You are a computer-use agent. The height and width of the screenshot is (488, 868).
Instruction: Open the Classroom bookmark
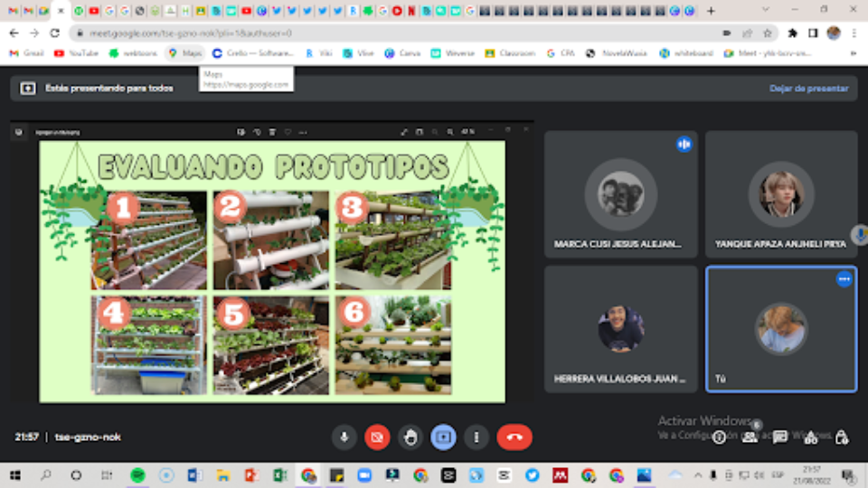pos(511,53)
